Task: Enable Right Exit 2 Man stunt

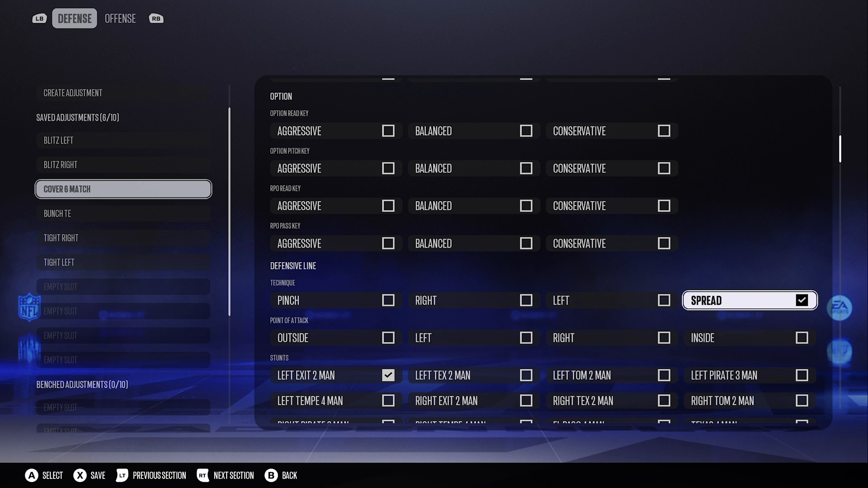Action: [x=526, y=401]
